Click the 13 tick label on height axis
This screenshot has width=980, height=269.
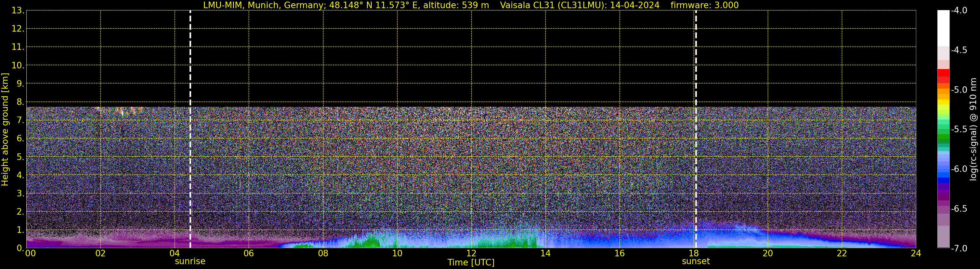pos(18,11)
